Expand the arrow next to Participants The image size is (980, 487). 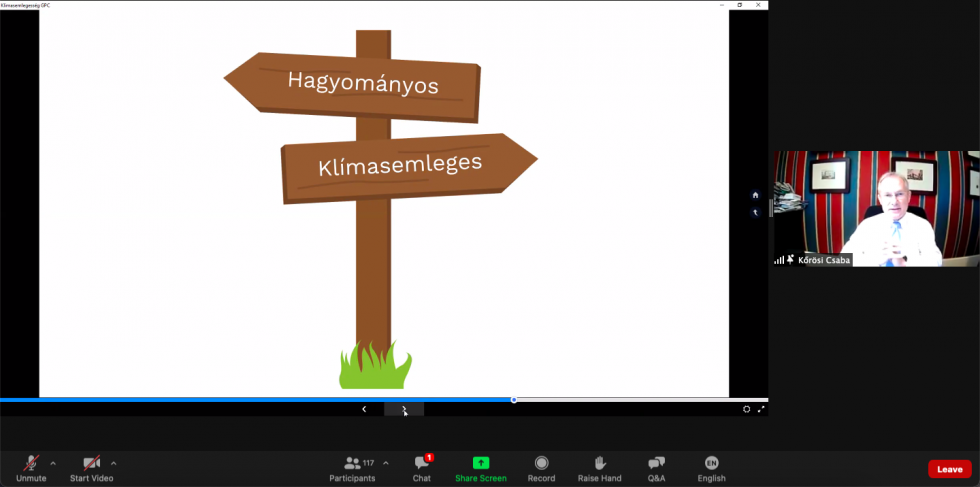click(385, 463)
